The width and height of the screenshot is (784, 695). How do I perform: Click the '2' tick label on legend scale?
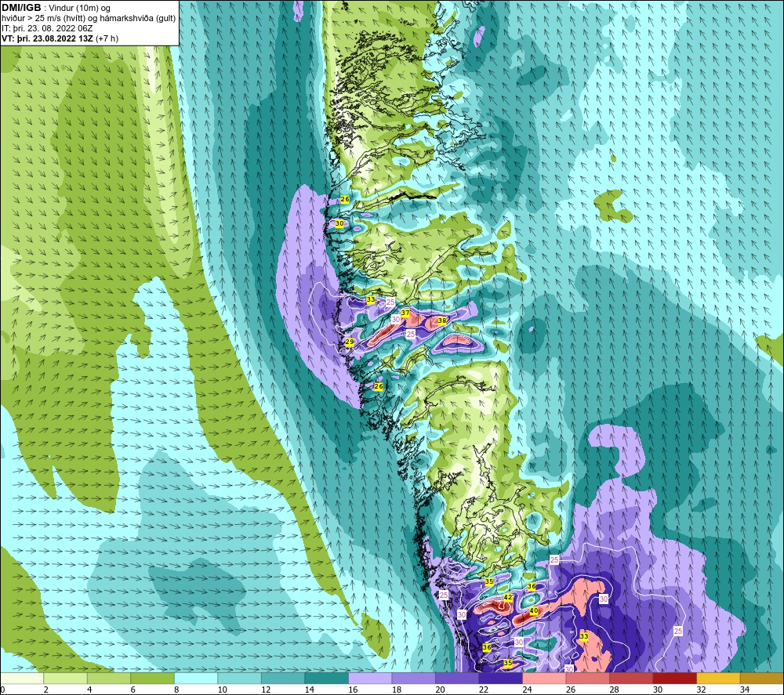(46, 690)
